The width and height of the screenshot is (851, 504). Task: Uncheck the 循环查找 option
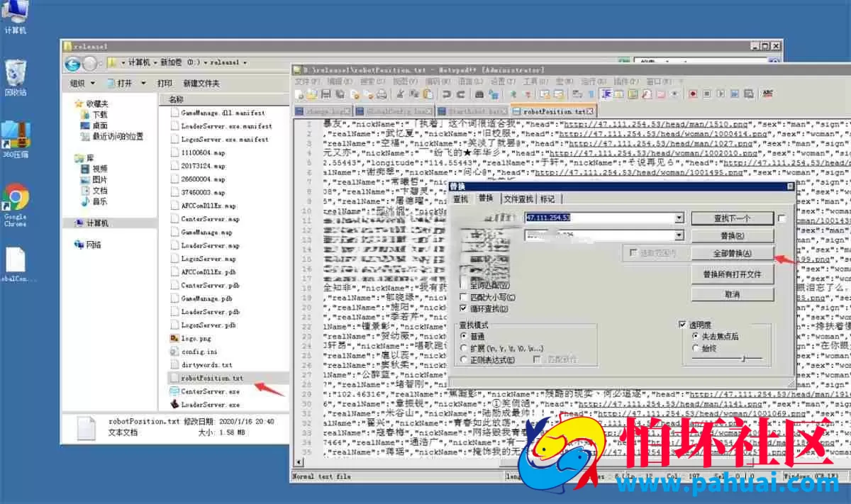pyautogui.click(x=464, y=308)
